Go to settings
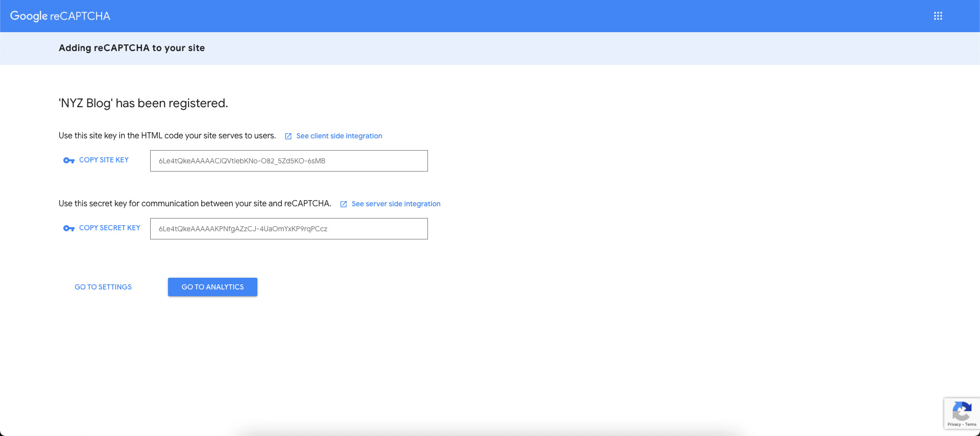Screen dimensions: 980x436 coord(103,287)
